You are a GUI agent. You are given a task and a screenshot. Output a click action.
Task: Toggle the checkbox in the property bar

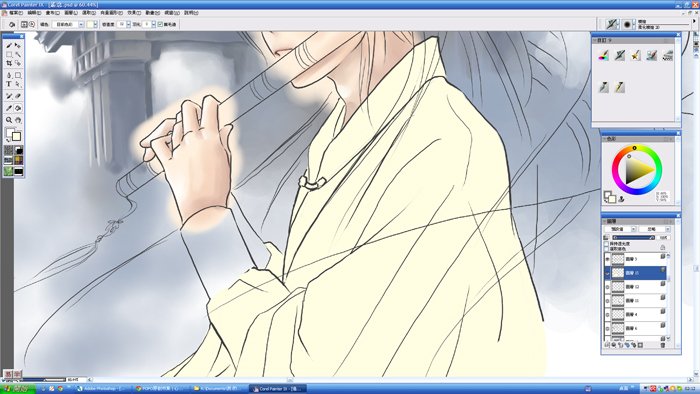click(160, 25)
